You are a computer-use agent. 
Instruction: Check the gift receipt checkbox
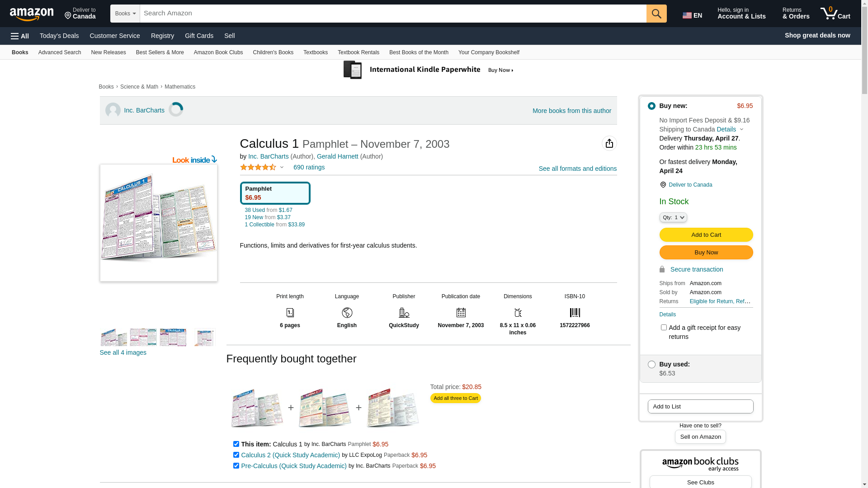664,328
